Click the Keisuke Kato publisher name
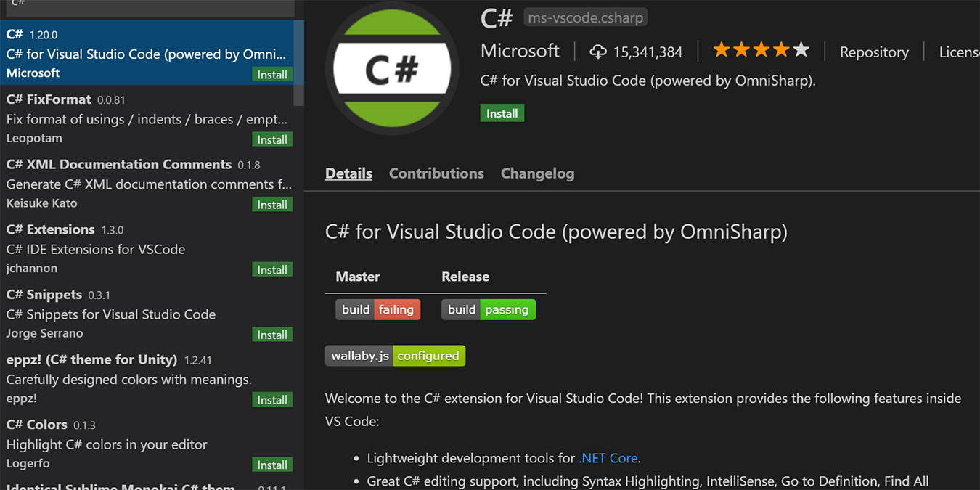 [x=41, y=203]
